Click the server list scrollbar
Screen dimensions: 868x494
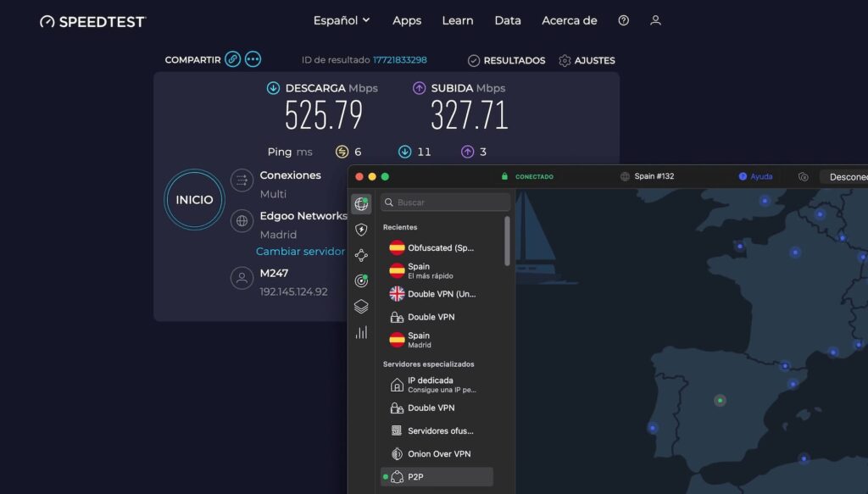[x=507, y=241]
